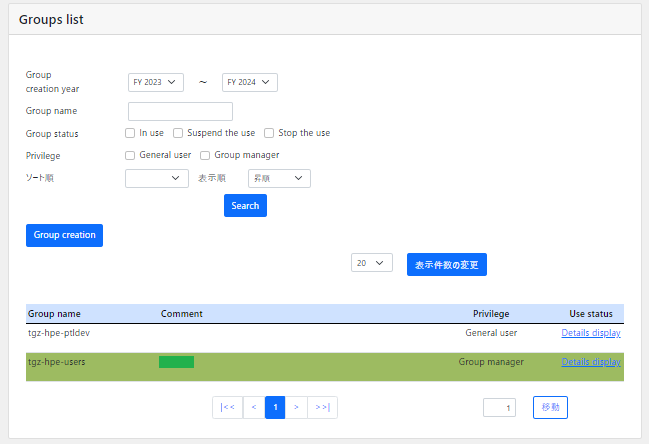Enable Suspend the use checkbox
The image size is (649, 444).
tap(178, 133)
